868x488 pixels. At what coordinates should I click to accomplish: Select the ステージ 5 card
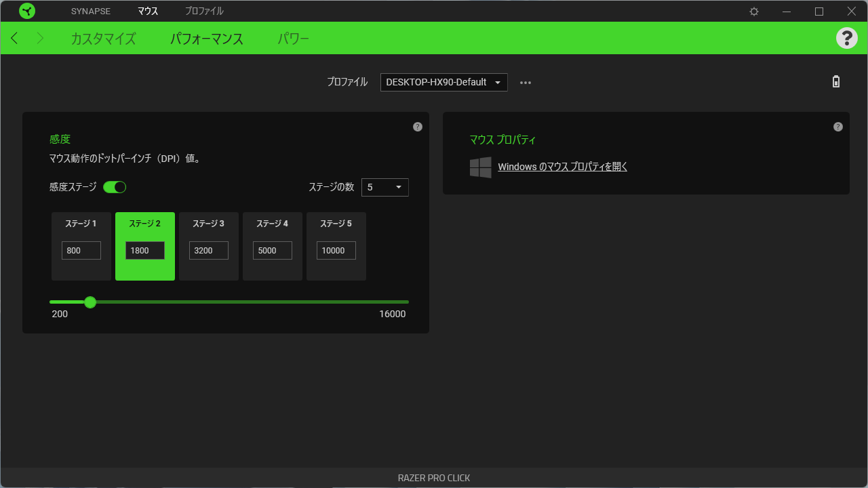click(x=336, y=246)
